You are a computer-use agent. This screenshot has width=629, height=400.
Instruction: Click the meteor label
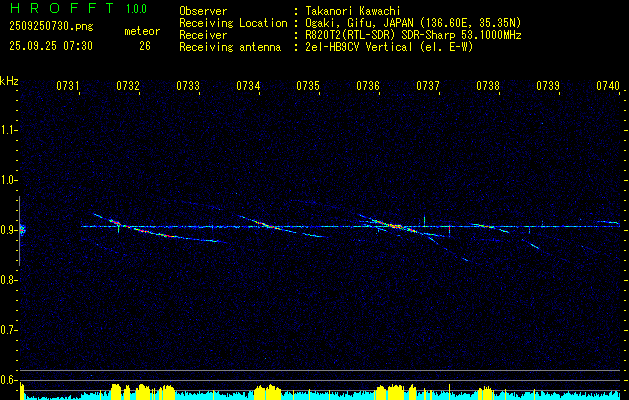[142, 31]
